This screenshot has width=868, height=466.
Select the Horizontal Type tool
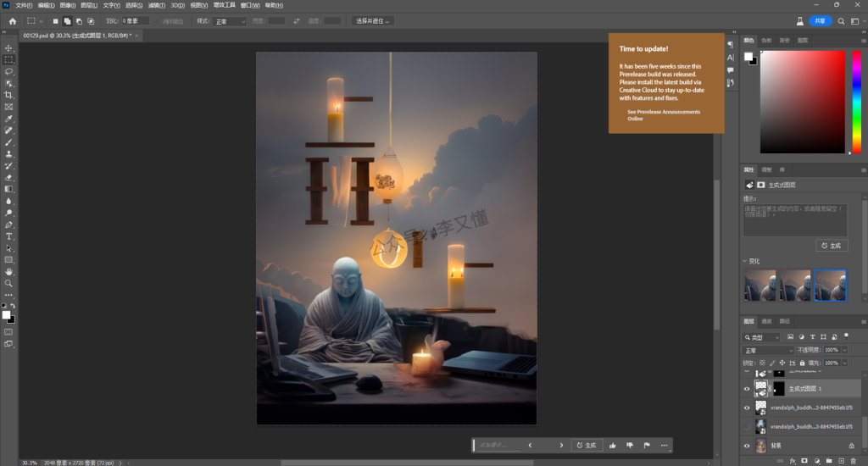pos(9,236)
